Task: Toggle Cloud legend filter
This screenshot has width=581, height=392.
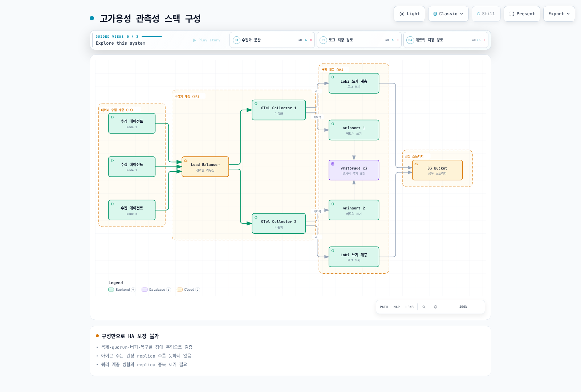Action: tap(188, 290)
